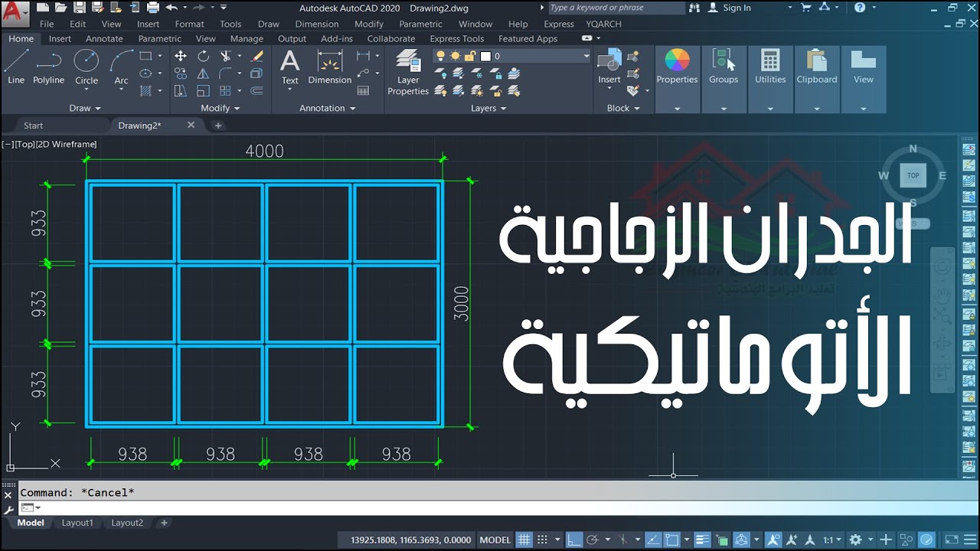Image resolution: width=980 pixels, height=551 pixels.
Task: Open the Dimension menu in menu bar
Action: tap(316, 24)
